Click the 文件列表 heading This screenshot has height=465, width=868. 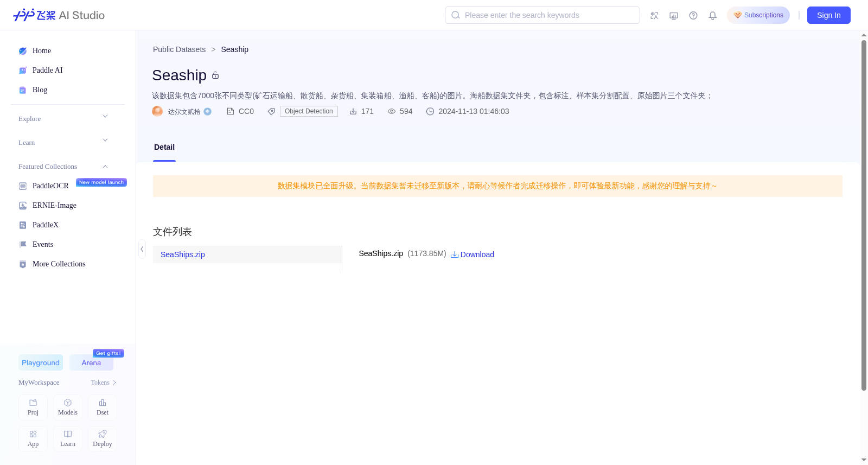173,232
